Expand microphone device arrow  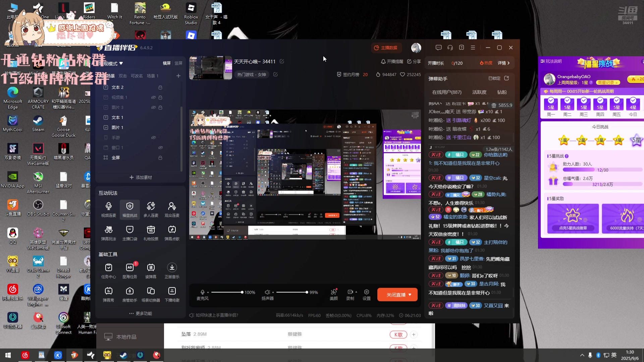click(x=208, y=292)
